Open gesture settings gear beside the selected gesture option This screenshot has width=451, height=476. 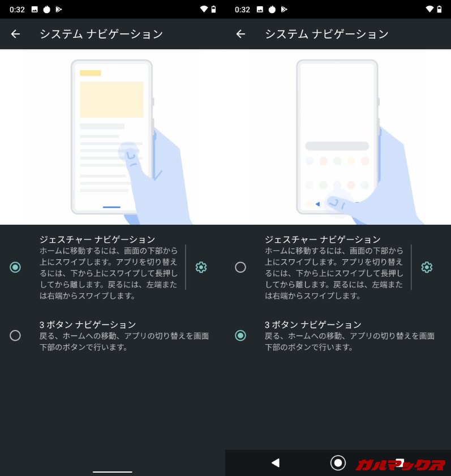pos(201,267)
